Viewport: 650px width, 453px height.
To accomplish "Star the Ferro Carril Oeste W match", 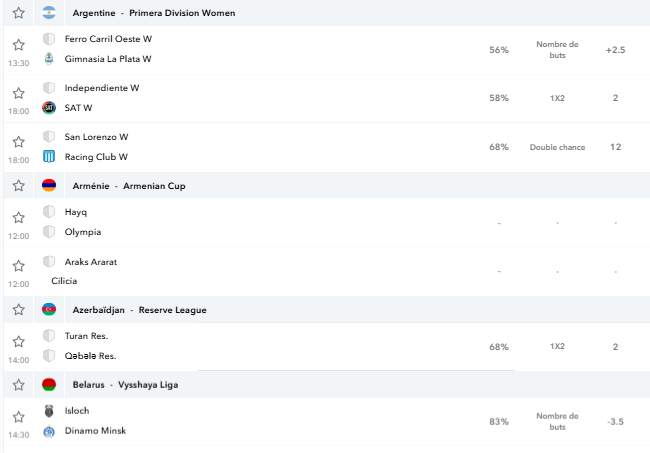I will 18,45.
